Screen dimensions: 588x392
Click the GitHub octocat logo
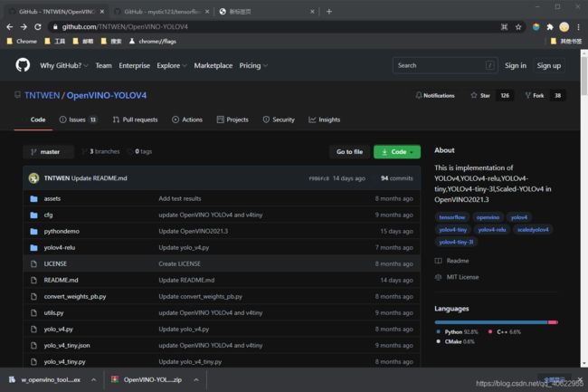pos(23,65)
